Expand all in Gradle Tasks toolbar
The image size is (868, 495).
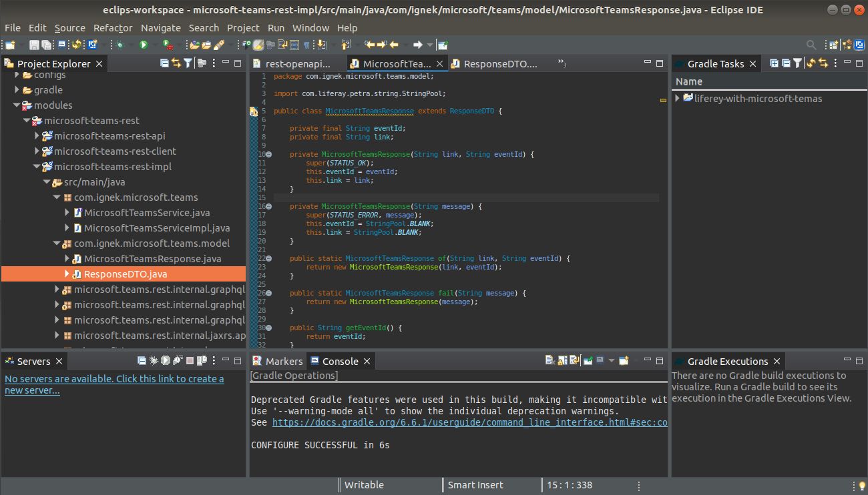tap(774, 63)
